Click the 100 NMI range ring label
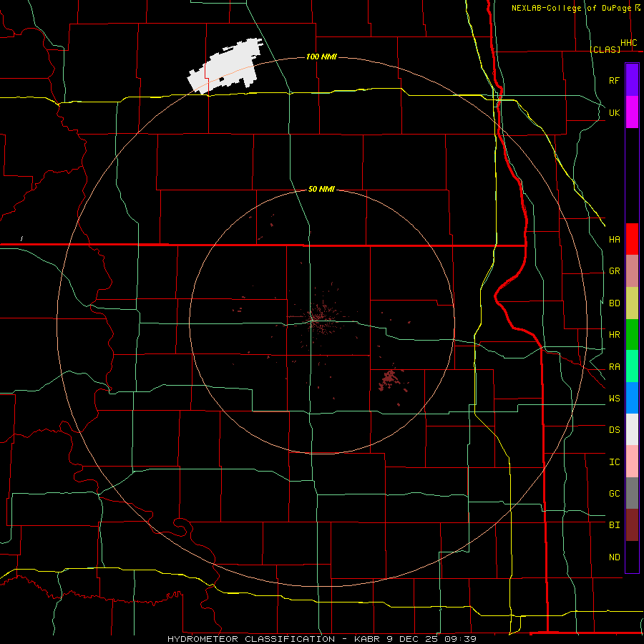This screenshot has height=644, width=644. 321,57
